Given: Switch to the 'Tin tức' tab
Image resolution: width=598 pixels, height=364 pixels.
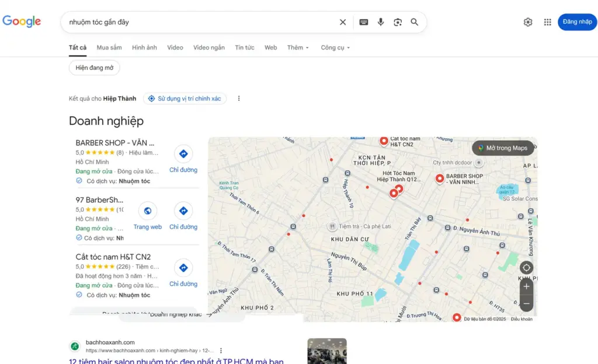Looking at the screenshot, I should (245, 47).
